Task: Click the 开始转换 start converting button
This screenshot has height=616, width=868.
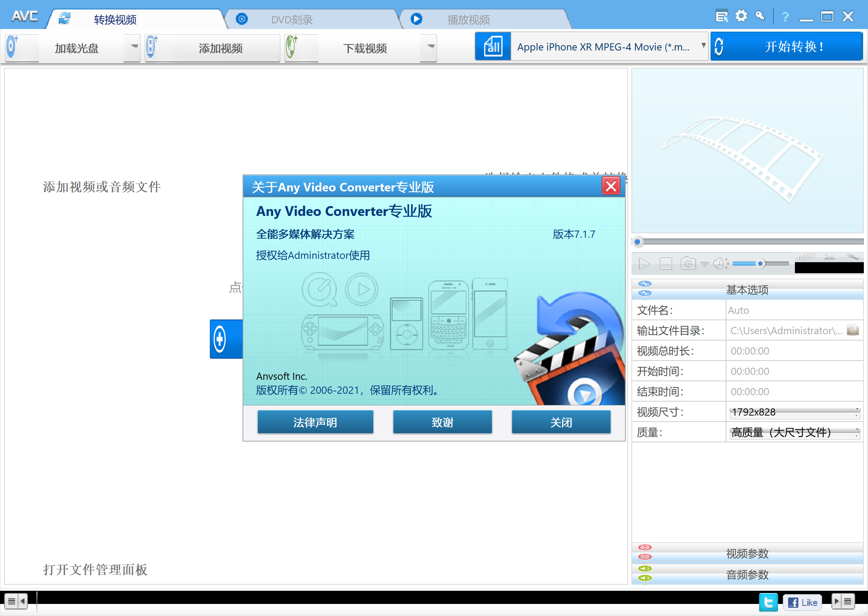Action: 787,47
